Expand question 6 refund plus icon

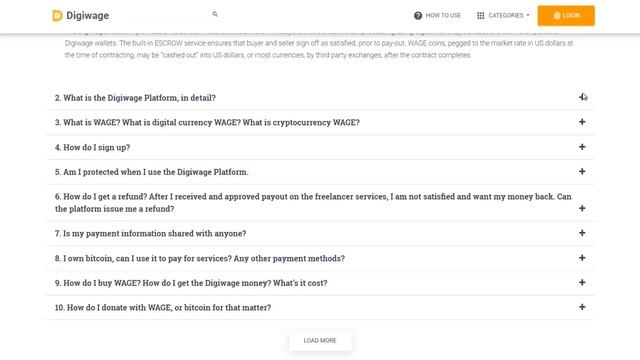point(582,208)
